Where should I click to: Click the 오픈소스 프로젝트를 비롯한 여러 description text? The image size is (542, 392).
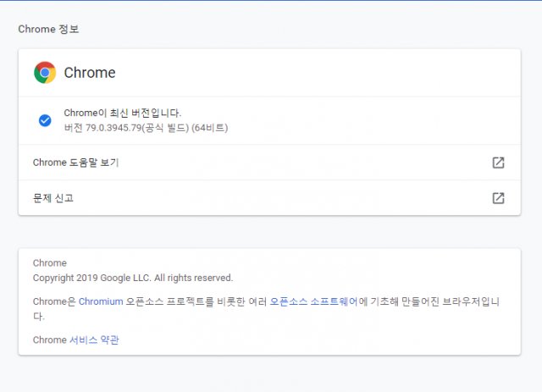click(x=196, y=301)
